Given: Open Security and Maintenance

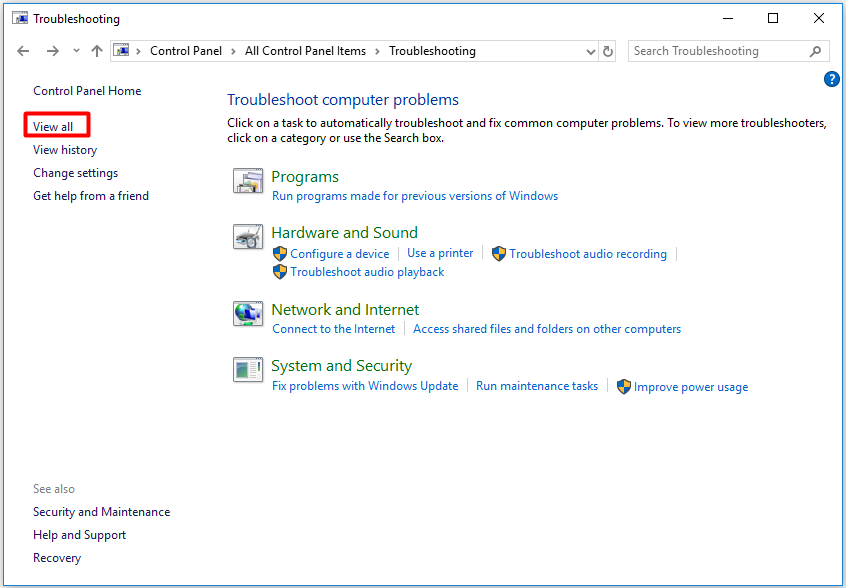Looking at the screenshot, I should click(x=101, y=512).
